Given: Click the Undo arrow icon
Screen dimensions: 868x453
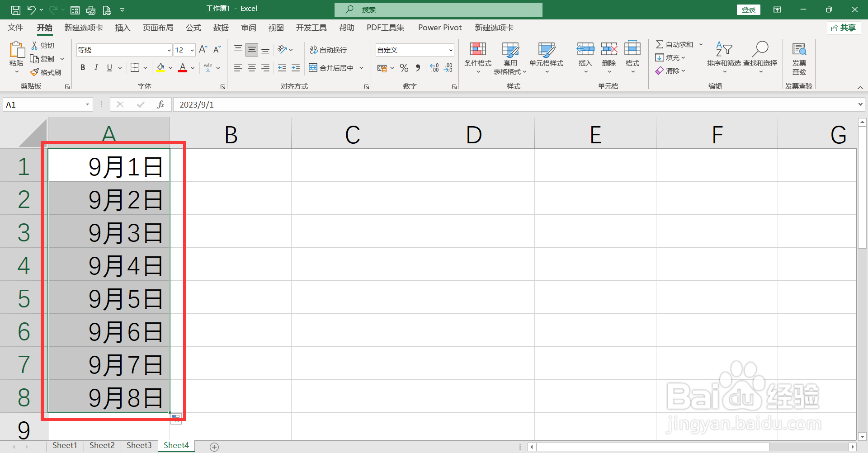Looking at the screenshot, I should click(31, 9).
